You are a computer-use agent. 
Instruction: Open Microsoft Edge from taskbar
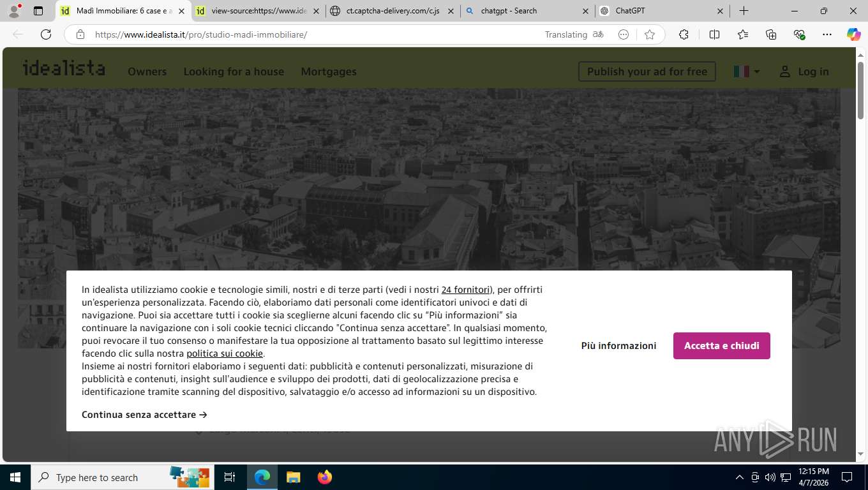262,477
